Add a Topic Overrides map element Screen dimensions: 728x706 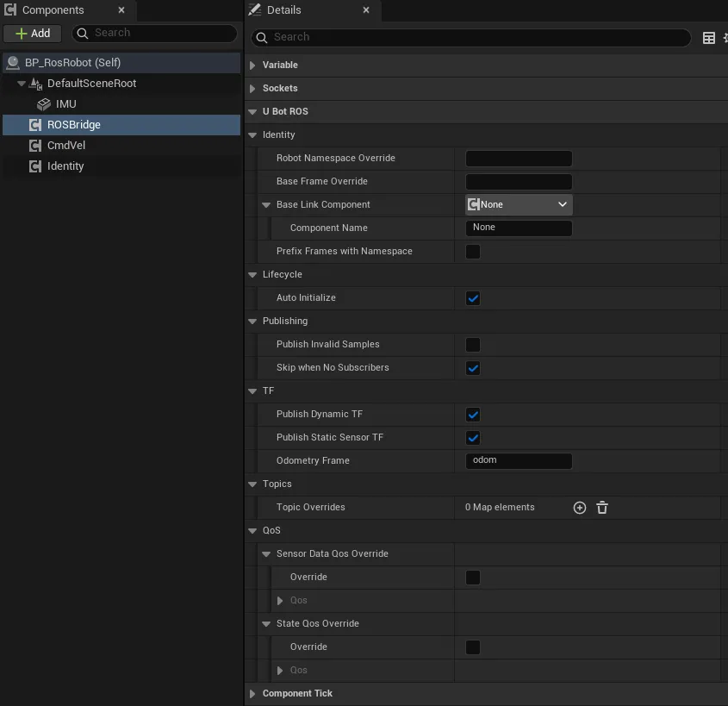click(580, 508)
